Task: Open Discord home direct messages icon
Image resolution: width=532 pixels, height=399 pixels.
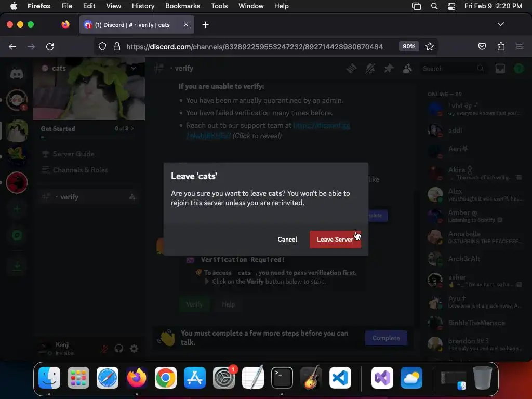Action: pyautogui.click(x=17, y=74)
